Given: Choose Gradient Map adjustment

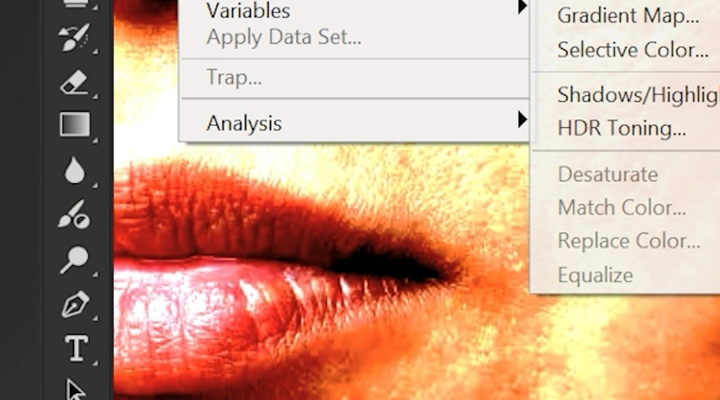Looking at the screenshot, I should click(628, 16).
